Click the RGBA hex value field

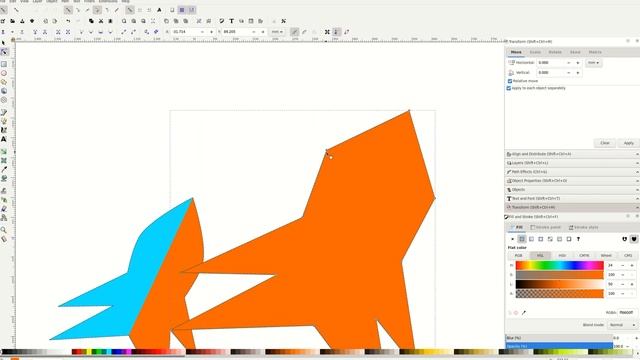point(627,313)
